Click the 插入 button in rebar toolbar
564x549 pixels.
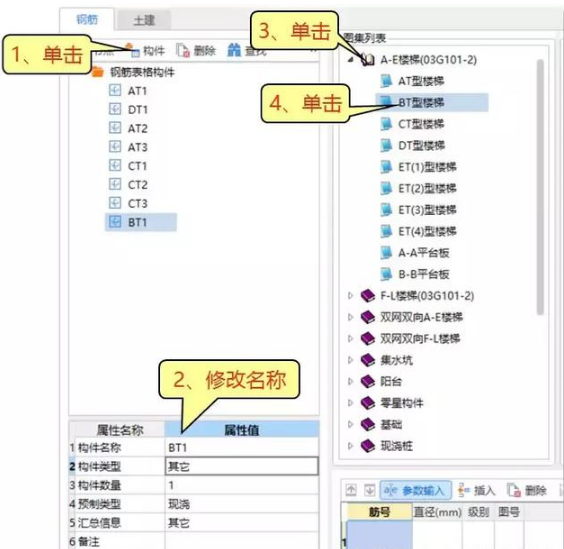coord(477,490)
